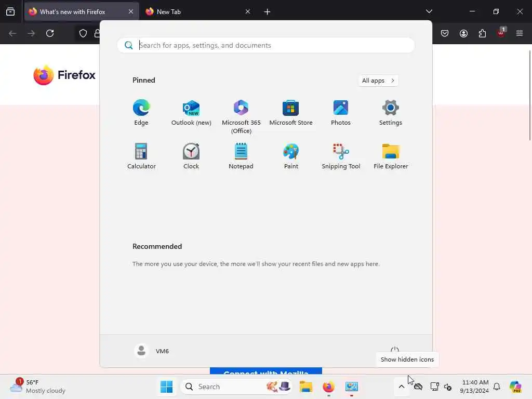Click the tracking protection shield icon

pyautogui.click(x=83, y=33)
